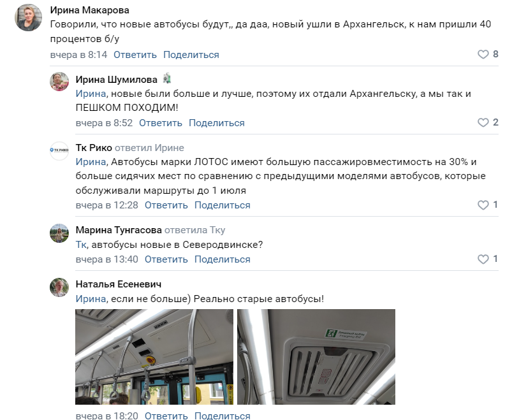Share Ирина Шумилова's comment via Поделиться
This screenshot has width=512, height=420.
click(x=217, y=123)
